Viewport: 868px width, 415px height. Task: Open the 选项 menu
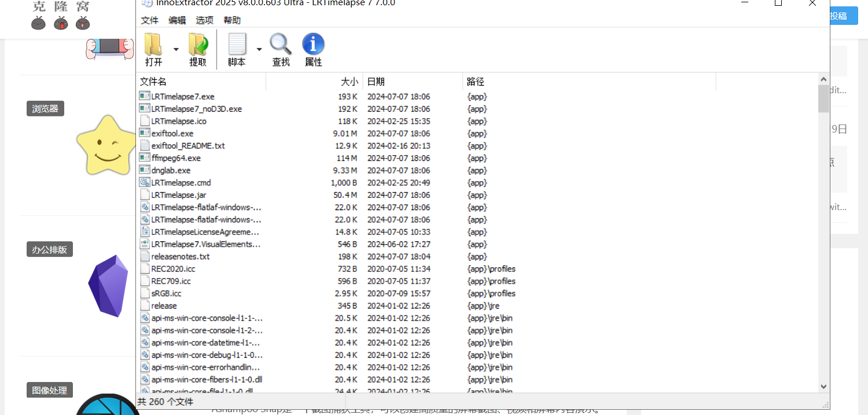204,20
